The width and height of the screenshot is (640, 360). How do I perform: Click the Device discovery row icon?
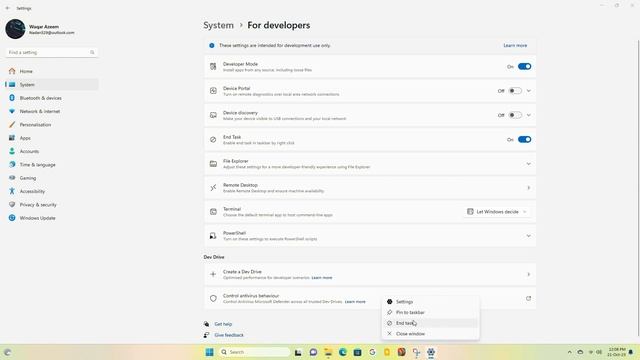213,116
